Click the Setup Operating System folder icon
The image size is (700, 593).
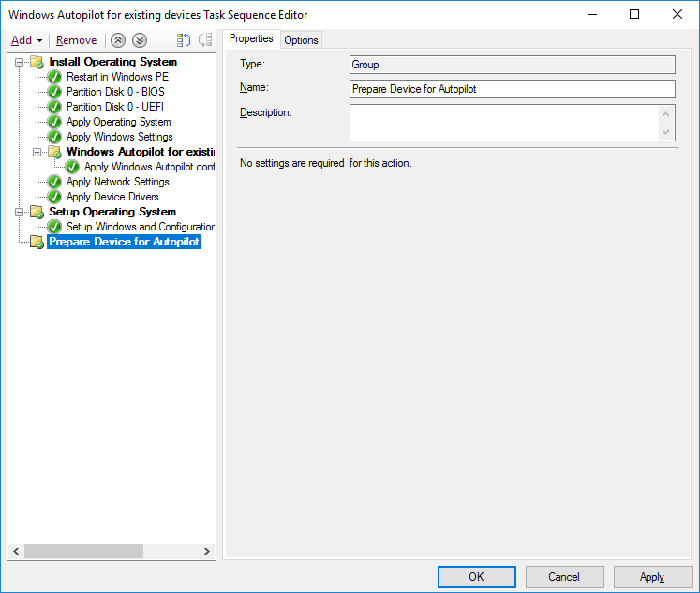click(x=37, y=212)
